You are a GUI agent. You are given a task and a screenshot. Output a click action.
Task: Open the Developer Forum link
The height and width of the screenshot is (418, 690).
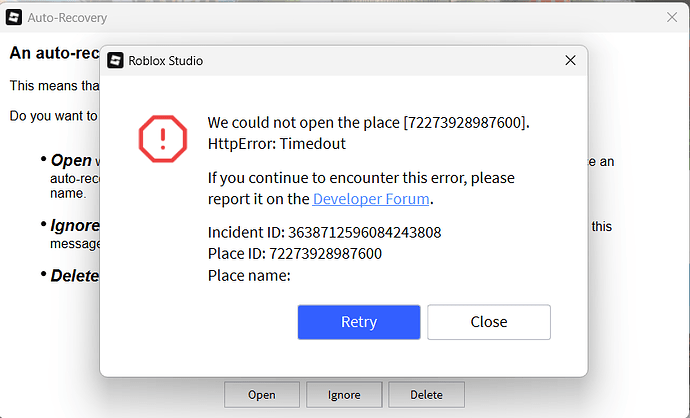371,199
